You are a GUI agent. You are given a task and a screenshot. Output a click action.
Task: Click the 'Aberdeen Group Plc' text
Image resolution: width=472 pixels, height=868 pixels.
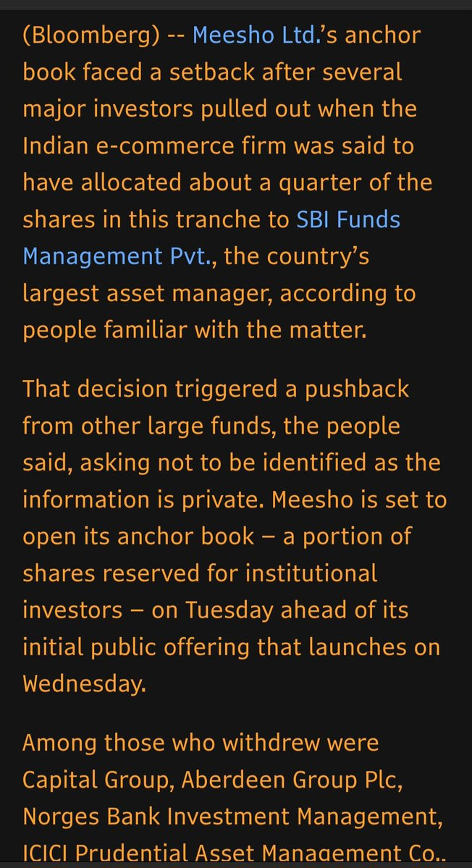pos(288,779)
